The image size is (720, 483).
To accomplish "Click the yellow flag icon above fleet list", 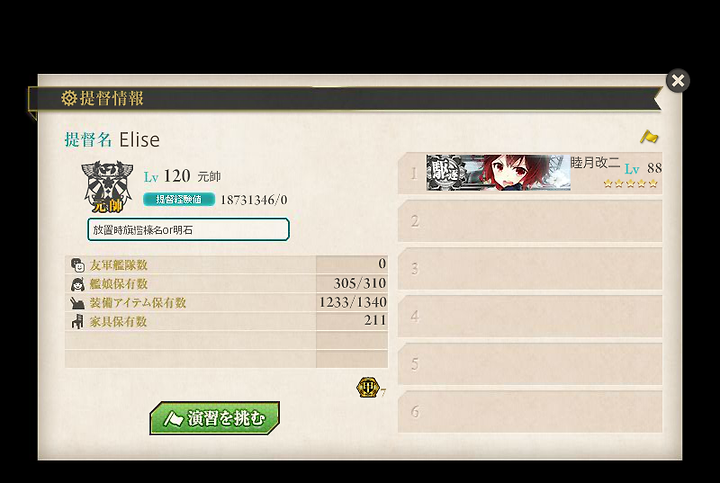I will 649,137.
